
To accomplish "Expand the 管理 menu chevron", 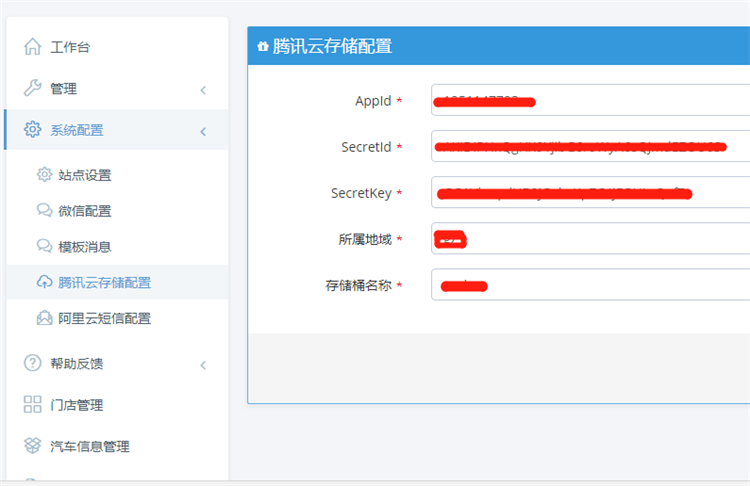I will click(203, 90).
